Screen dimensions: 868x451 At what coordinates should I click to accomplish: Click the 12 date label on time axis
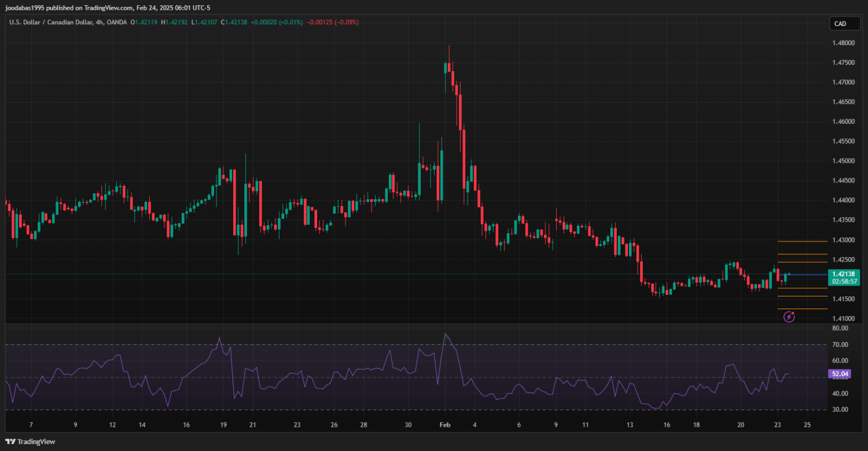[x=112, y=424]
